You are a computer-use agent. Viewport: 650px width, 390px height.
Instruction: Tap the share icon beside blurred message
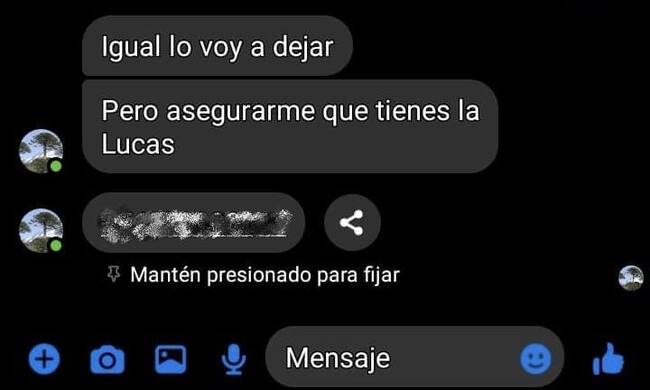[x=352, y=223]
